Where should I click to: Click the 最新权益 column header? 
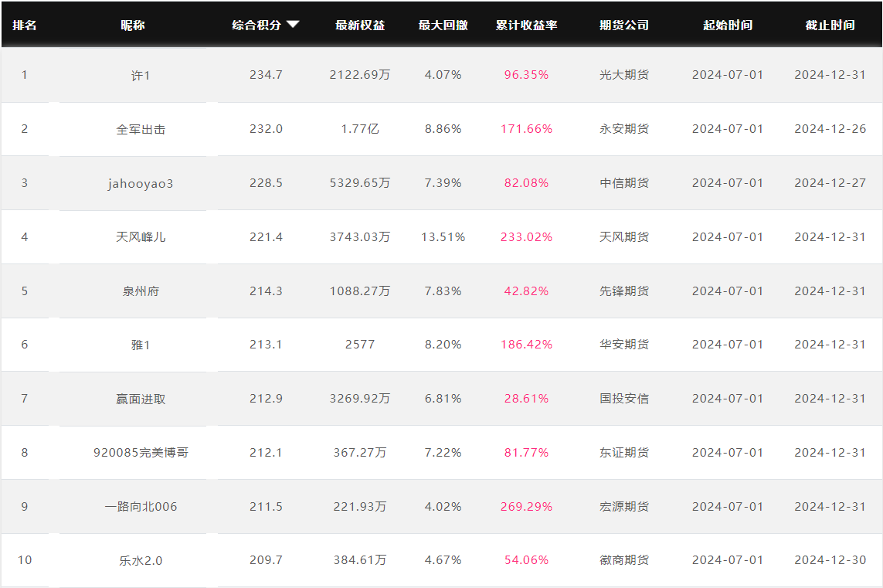(x=361, y=25)
